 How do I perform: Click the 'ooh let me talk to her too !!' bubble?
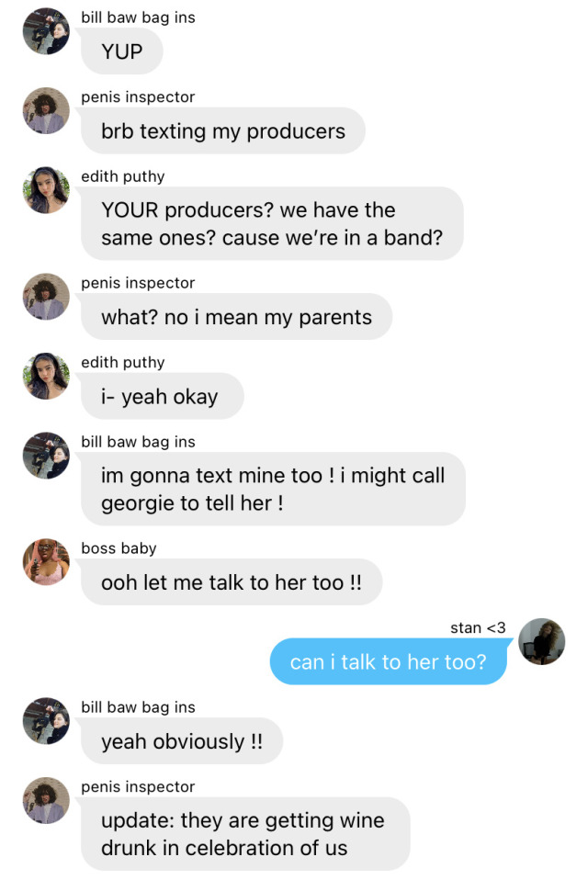[x=232, y=582]
